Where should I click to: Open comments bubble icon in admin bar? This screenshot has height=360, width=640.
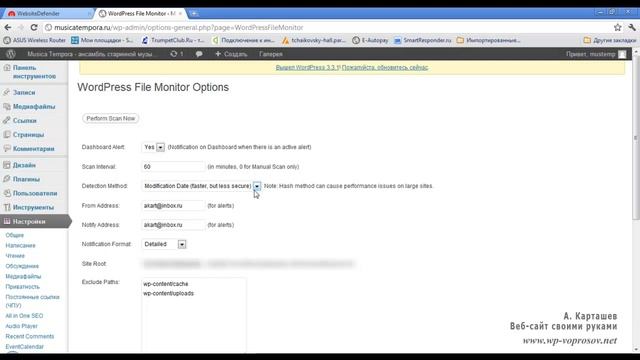(x=199, y=54)
